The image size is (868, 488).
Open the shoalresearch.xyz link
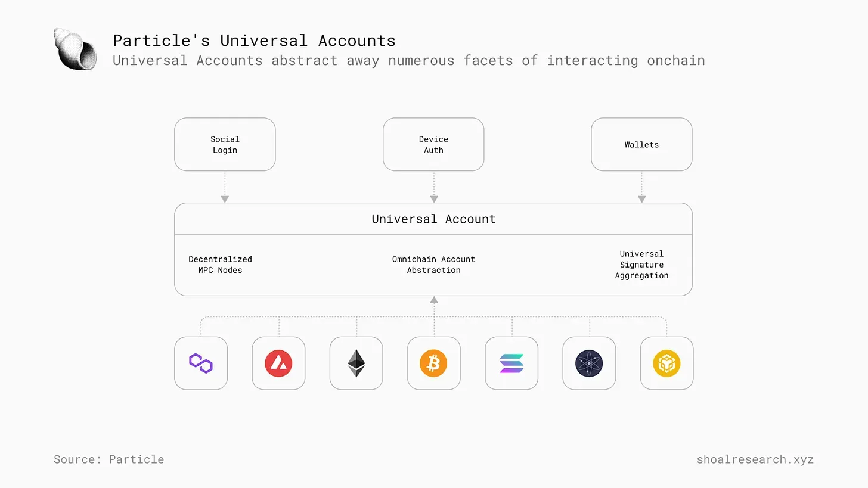pyautogui.click(x=755, y=459)
